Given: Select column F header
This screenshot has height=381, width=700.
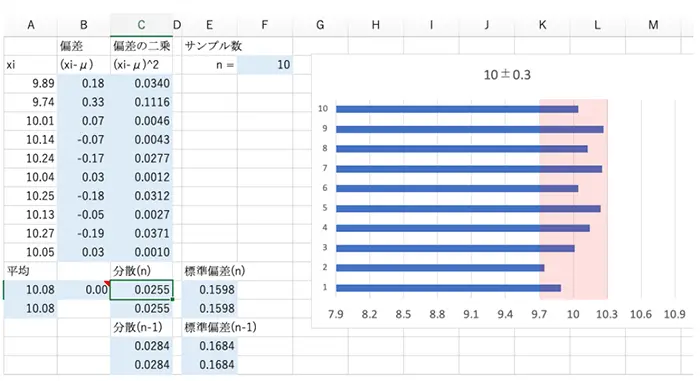Looking at the screenshot, I should pos(265,25).
